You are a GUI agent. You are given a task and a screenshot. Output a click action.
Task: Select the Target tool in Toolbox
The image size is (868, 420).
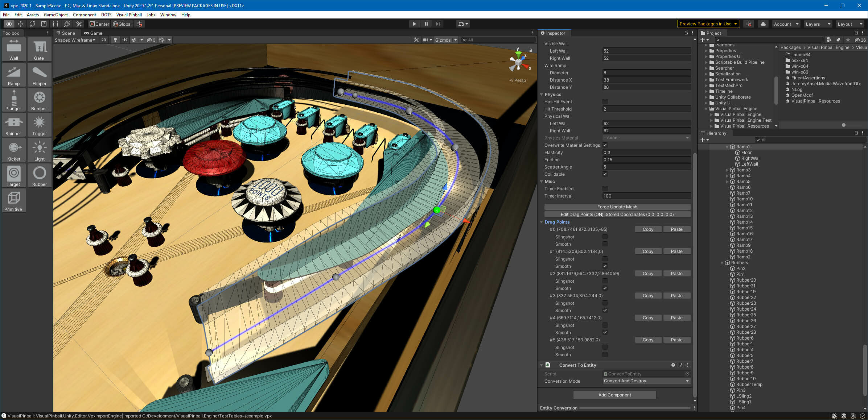tap(13, 175)
